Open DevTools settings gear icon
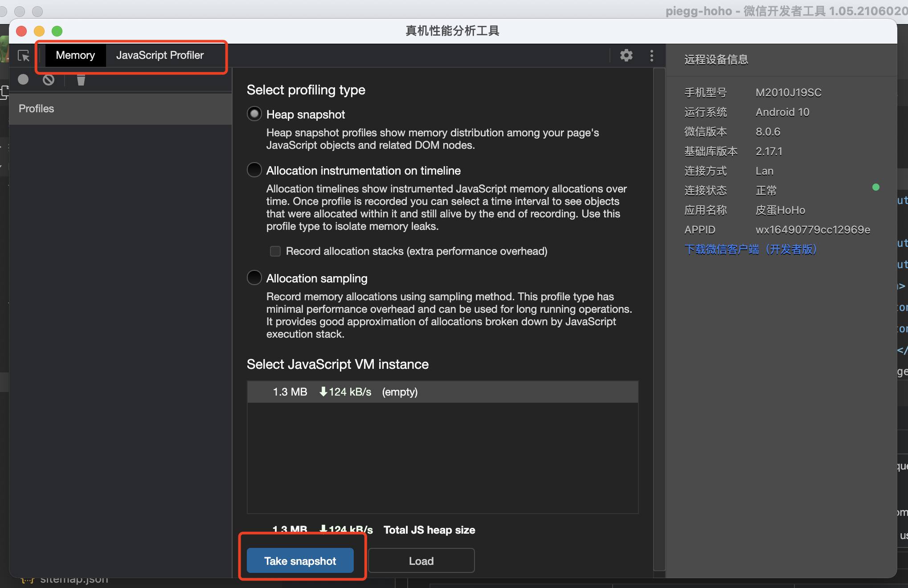908x588 pixels. coord(626,55)
